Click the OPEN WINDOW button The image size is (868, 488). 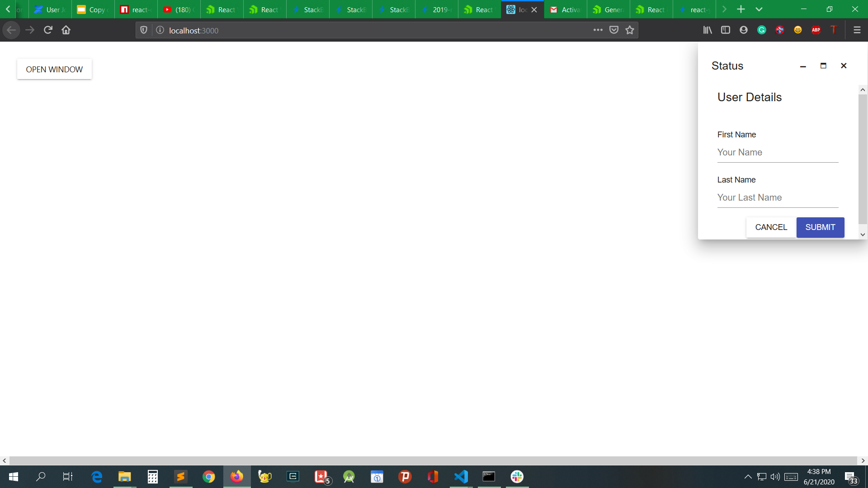click(x=54, y=69)
